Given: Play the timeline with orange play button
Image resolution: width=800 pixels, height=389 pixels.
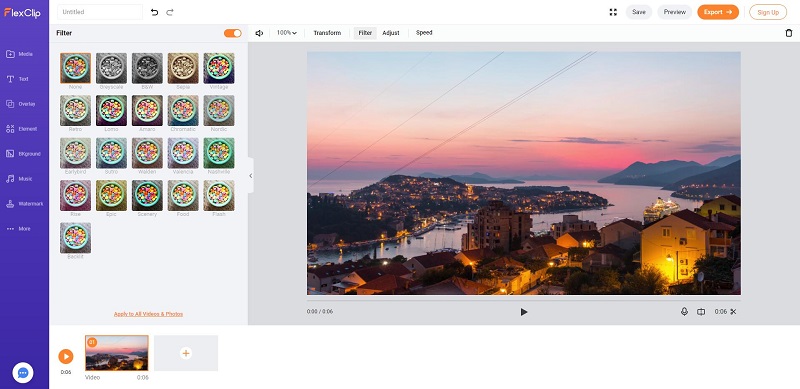Looking at the screenshot, I should (66, 356).
